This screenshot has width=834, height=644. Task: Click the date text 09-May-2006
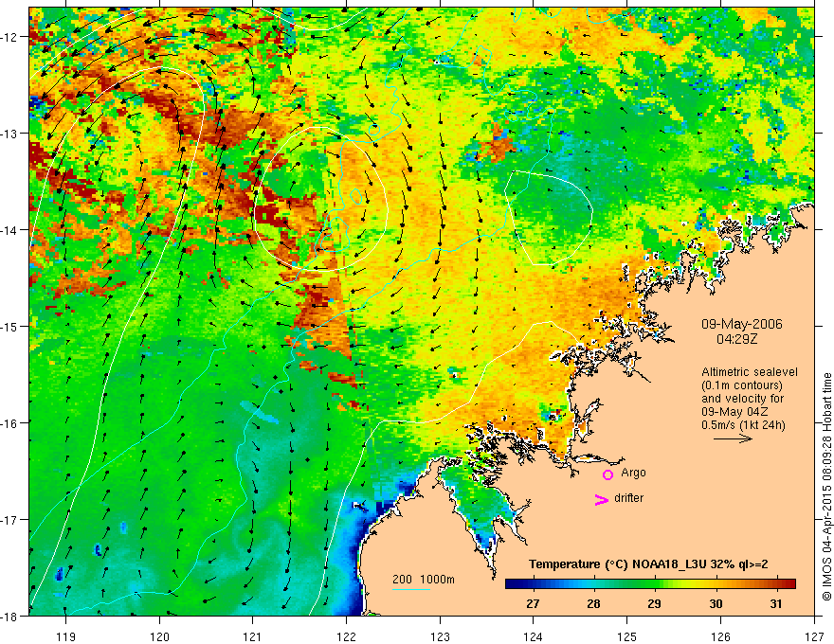(741, 324)
